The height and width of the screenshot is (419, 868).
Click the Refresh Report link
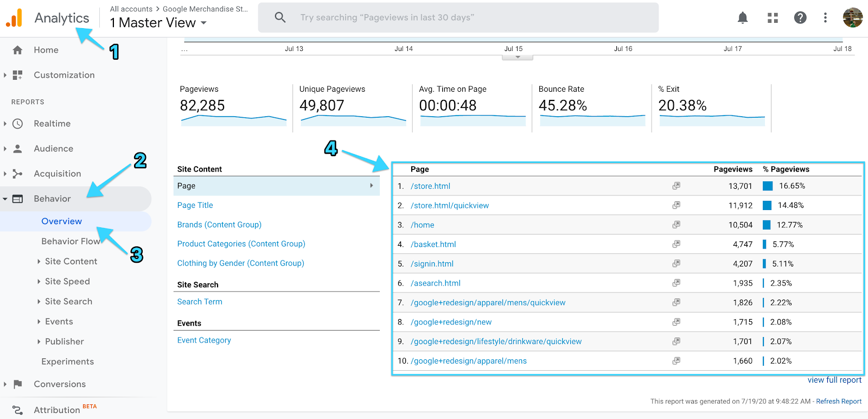coord(838,402)
